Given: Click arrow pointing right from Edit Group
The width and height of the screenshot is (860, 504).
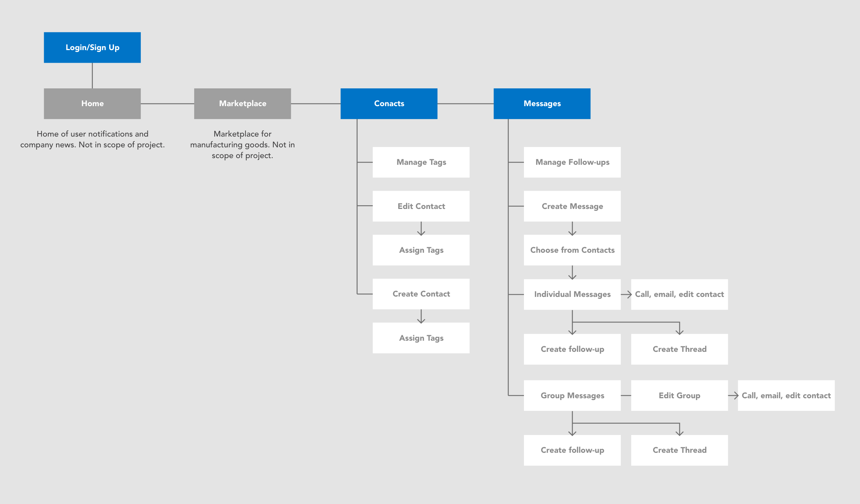Looking at the screenshot, I should click(x=733, y=396).
